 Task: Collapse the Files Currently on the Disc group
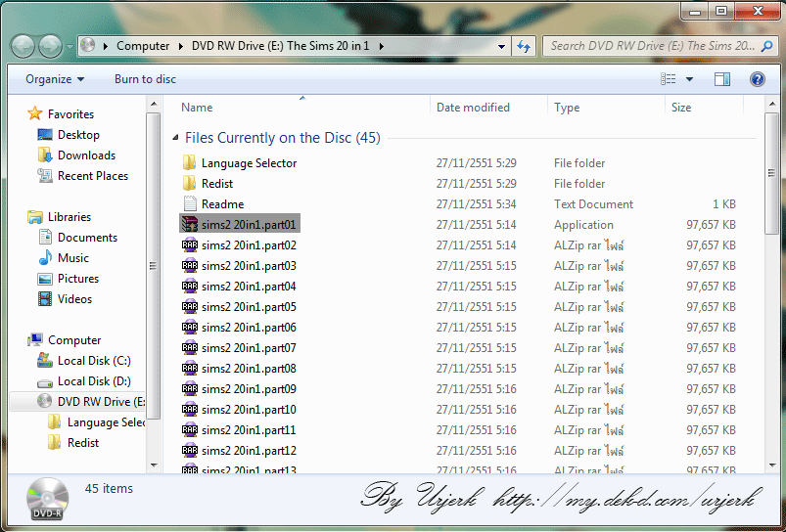(175, 138)
